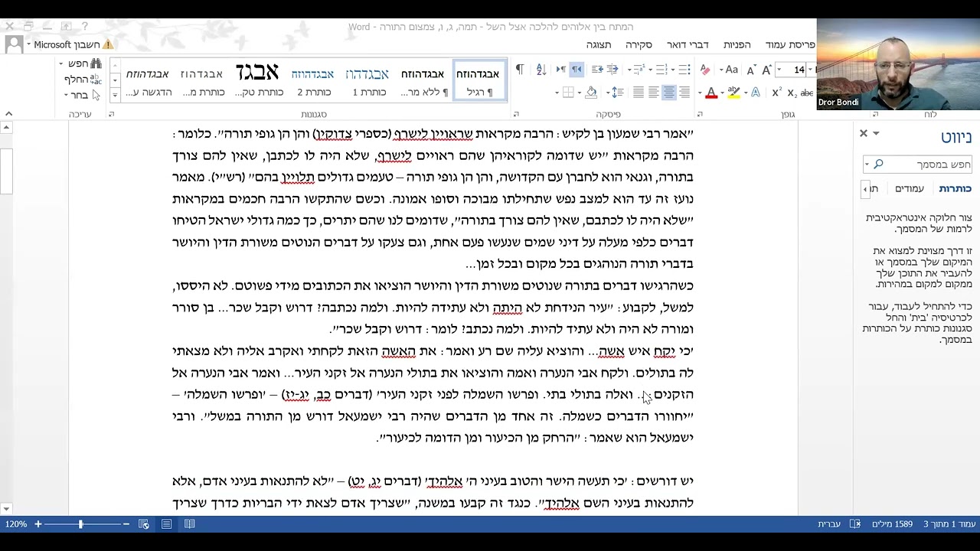Open Font settings dialog launcher
The image size is (980, 551).
699,114
